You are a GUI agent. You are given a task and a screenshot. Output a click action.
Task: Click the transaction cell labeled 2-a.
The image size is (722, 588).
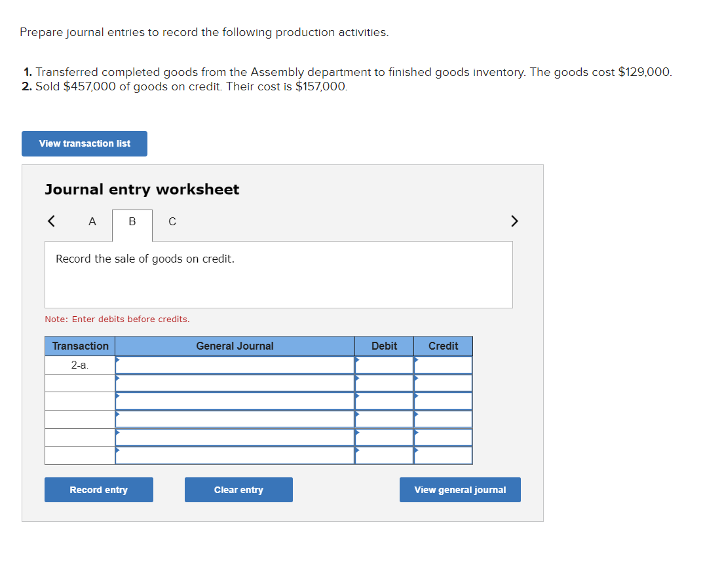click(x=80, y=365)
